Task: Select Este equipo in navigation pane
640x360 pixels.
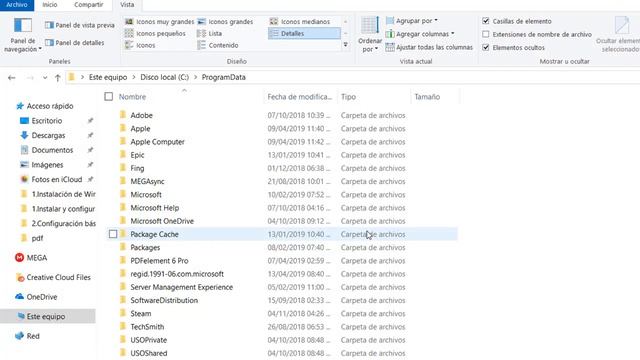Action: click(48, 316)
